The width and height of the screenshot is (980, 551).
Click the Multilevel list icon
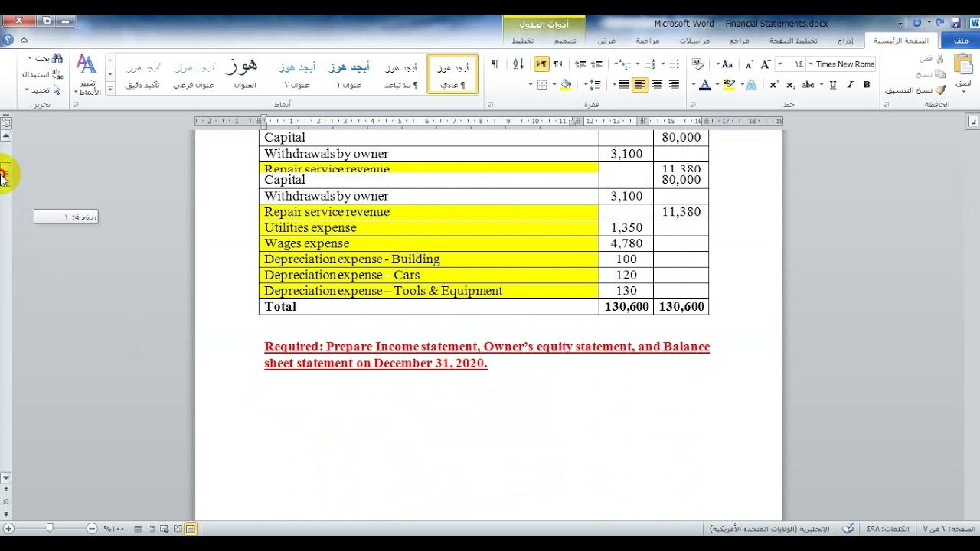[x=625, y=64]
